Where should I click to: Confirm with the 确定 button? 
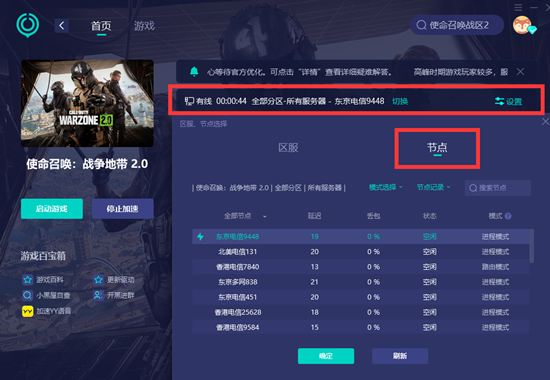326,356
